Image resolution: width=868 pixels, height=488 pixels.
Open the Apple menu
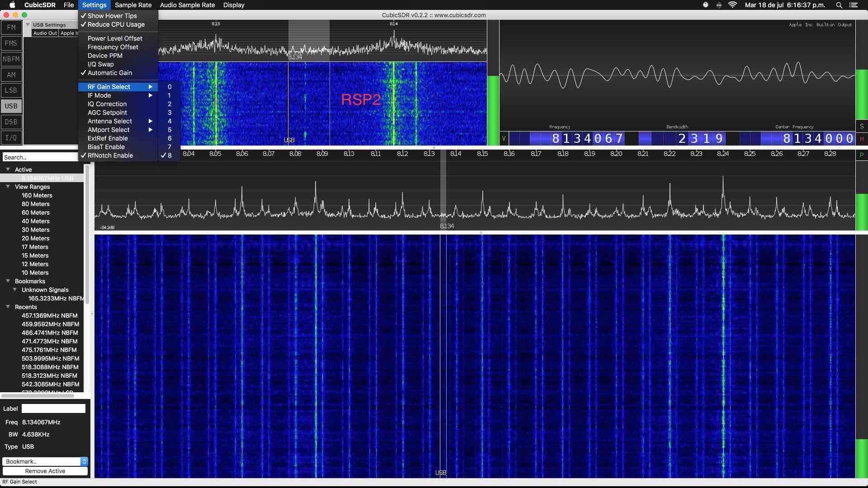pos(12,5)
